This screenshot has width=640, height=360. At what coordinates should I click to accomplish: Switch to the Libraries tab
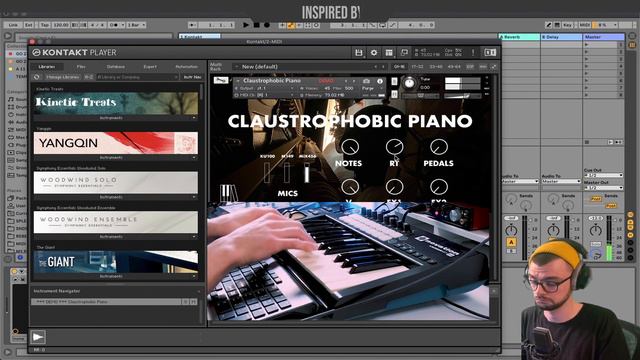(47, 67)
